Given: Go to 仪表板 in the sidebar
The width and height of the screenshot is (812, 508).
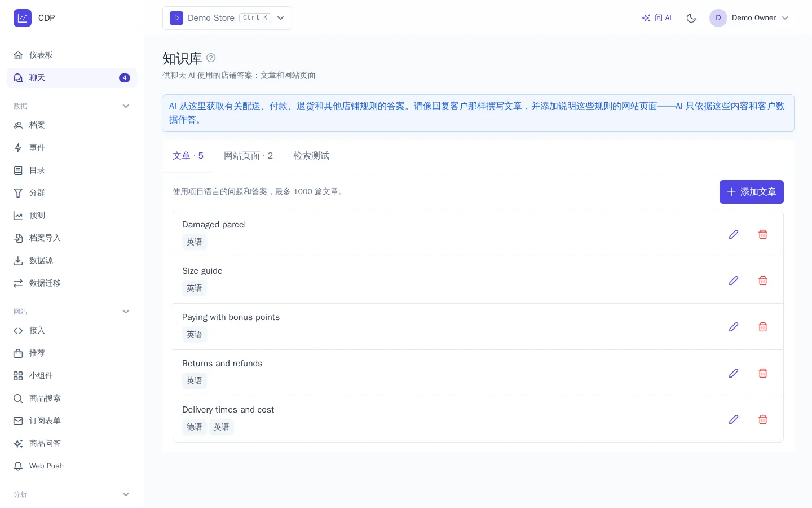Looking at the screenshot, I should (72, 55).
